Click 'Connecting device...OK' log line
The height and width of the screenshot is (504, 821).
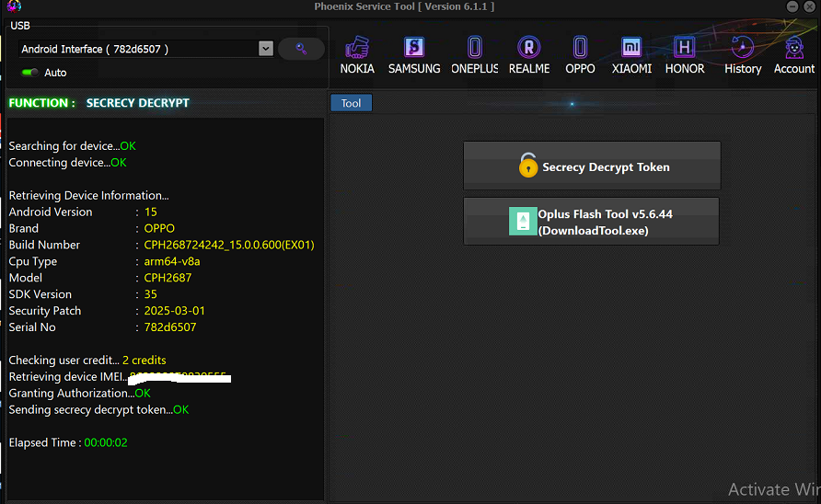[x=67, y=163]
